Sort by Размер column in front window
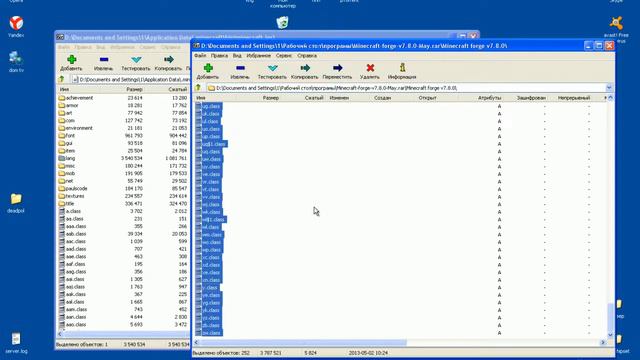Screen dimensions: 640x360 click(x=271, y=98)
